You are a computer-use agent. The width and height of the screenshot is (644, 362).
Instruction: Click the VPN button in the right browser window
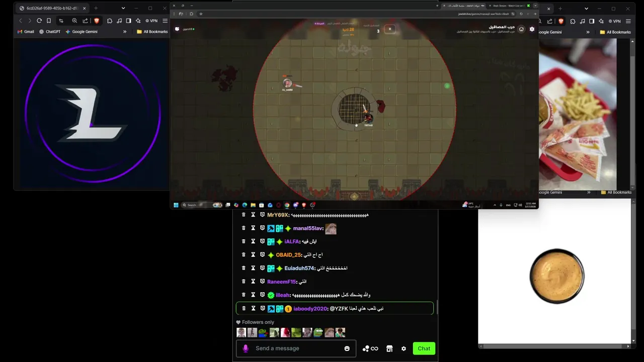click(x=614, y=21)
